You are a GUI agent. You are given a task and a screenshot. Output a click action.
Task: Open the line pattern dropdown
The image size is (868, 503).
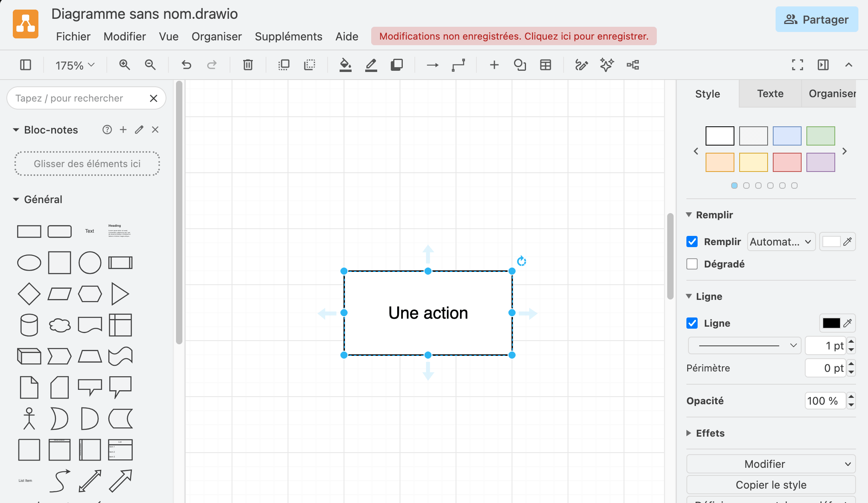pyautogui.click(x=744, y=345)
